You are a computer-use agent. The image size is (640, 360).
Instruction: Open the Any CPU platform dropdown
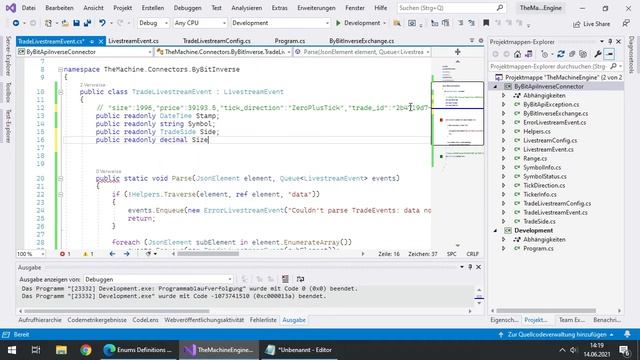[x=200, y=23]
